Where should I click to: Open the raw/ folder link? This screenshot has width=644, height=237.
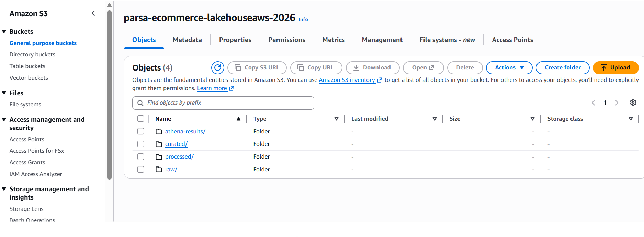[171, 169]
